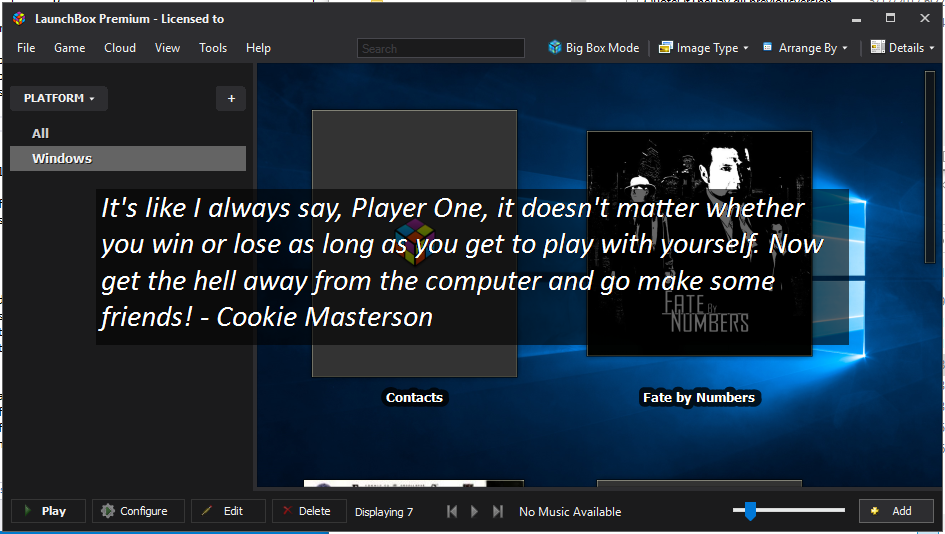Play the music track
Screen dimensions: 945x534
point(474,512)
